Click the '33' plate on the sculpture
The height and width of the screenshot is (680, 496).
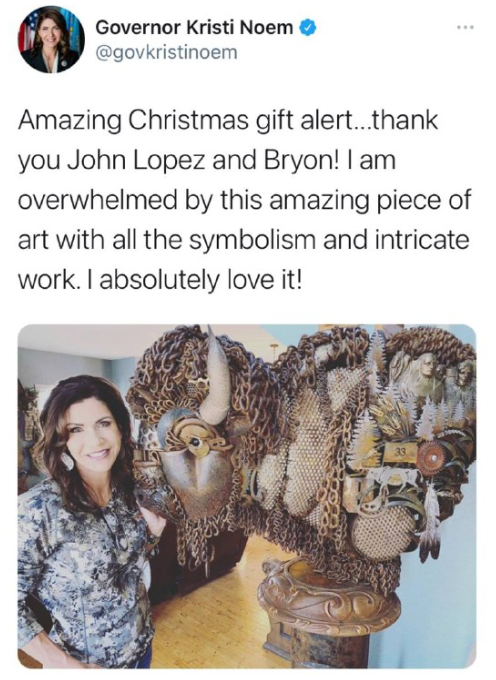[x=400, y=452]
